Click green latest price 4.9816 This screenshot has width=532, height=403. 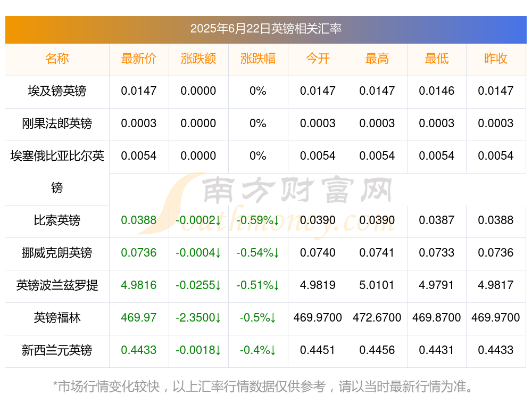point(139,285)
